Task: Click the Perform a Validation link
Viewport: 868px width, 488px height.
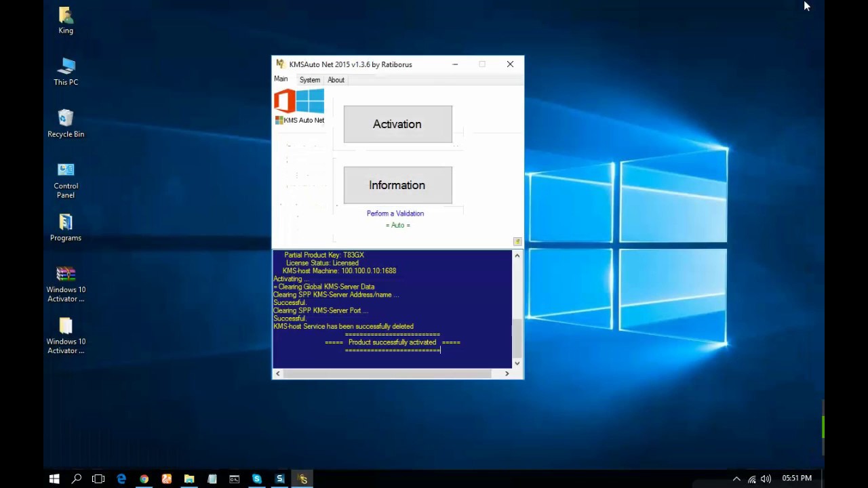Action: pos(395,213)
